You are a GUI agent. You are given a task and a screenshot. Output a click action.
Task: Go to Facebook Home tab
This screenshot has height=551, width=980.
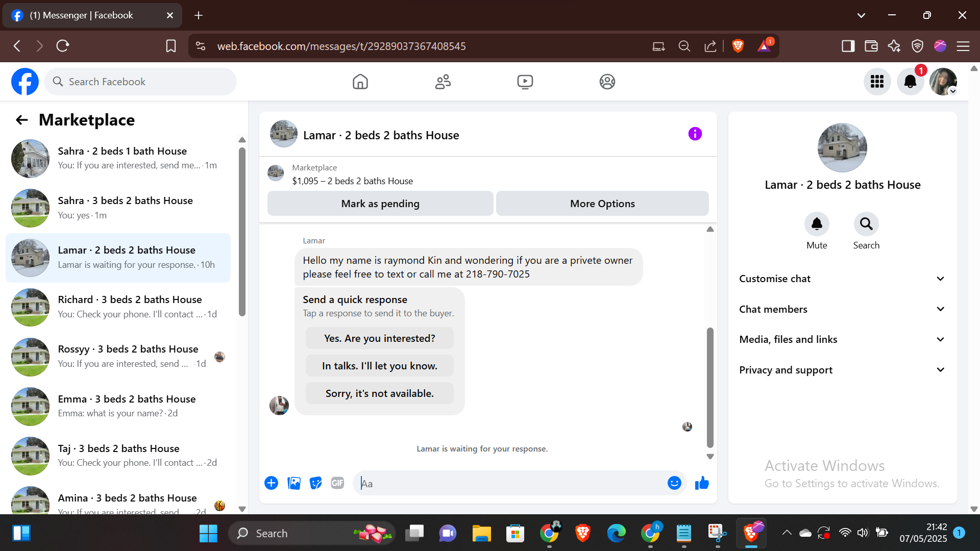tap(360, 82)
